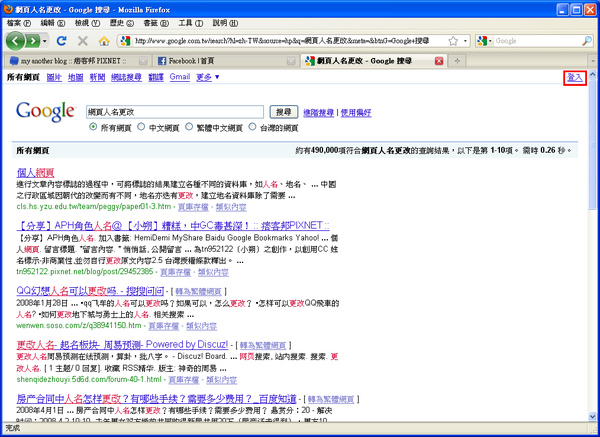Open the 房产合同中人名怎样更改 result
Image resolution: width=600 pixels, height=437 pixels.
point(157,399)
